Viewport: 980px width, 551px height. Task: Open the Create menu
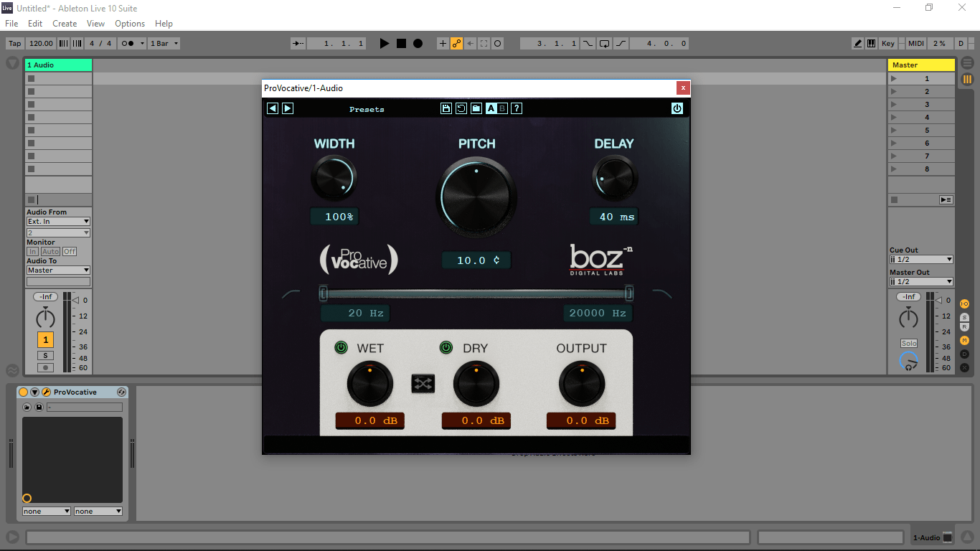(x=65, y=24)
